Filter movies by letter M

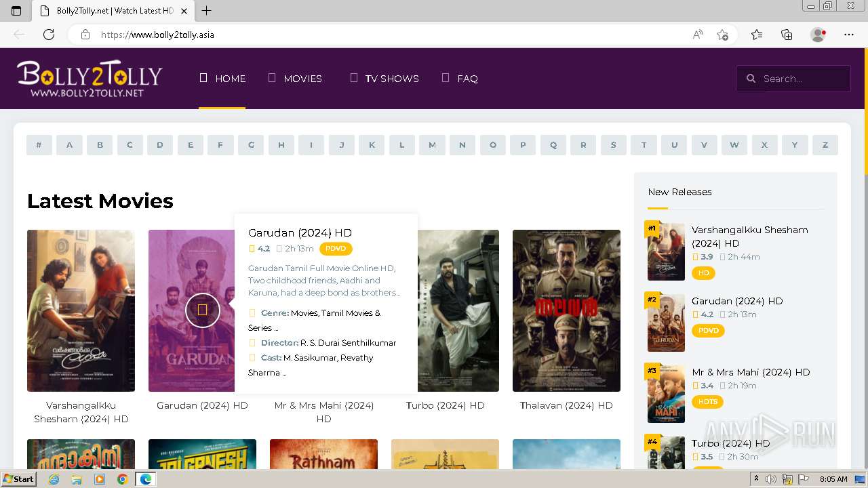tap(432, 145)
